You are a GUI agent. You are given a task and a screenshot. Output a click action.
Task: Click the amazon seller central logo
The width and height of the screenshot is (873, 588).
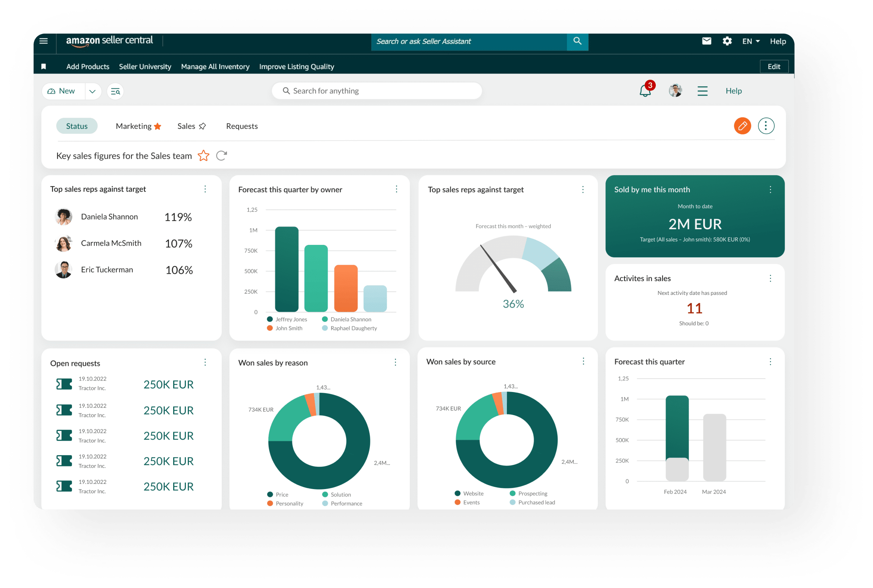tap(109, 41)
